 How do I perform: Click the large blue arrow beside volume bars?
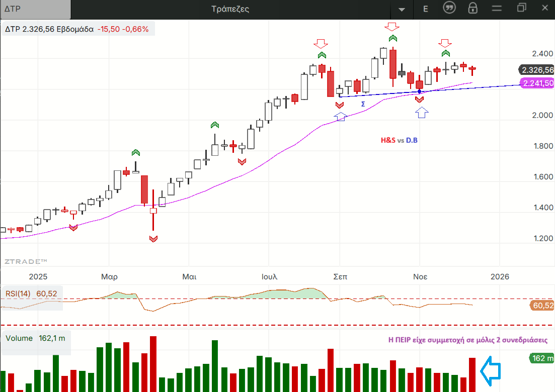click(491, 370)
